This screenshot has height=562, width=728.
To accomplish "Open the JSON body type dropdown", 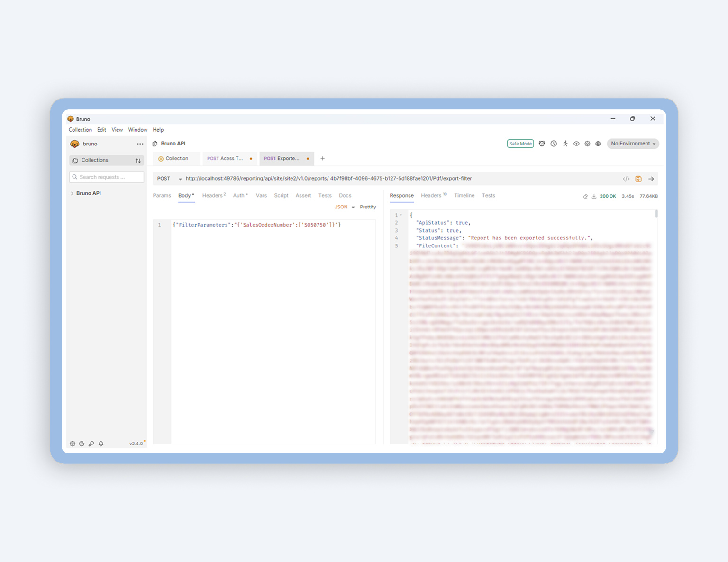I will coord(345,207).
